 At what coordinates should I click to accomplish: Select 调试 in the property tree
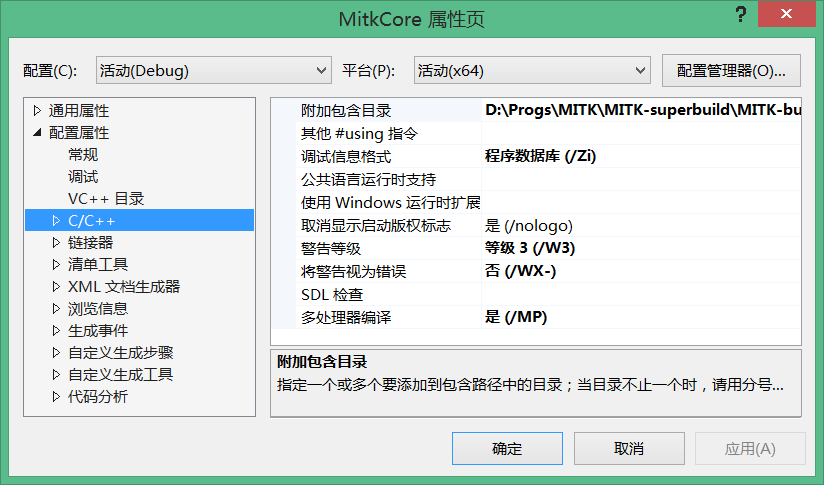pyautogui.click(x=83, y=177)
